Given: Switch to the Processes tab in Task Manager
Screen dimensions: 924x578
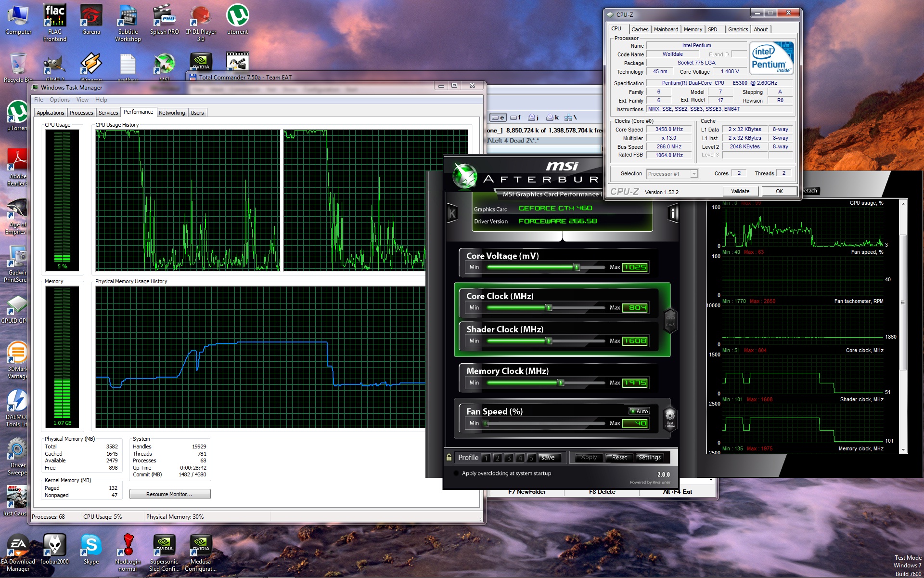Looking at the screenshot, I should click(81, 113).
